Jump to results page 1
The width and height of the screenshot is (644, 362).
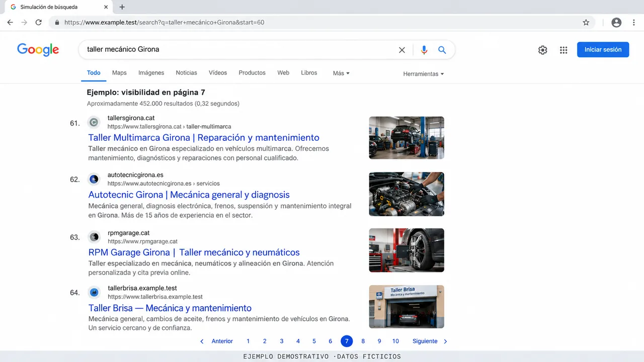248,341
